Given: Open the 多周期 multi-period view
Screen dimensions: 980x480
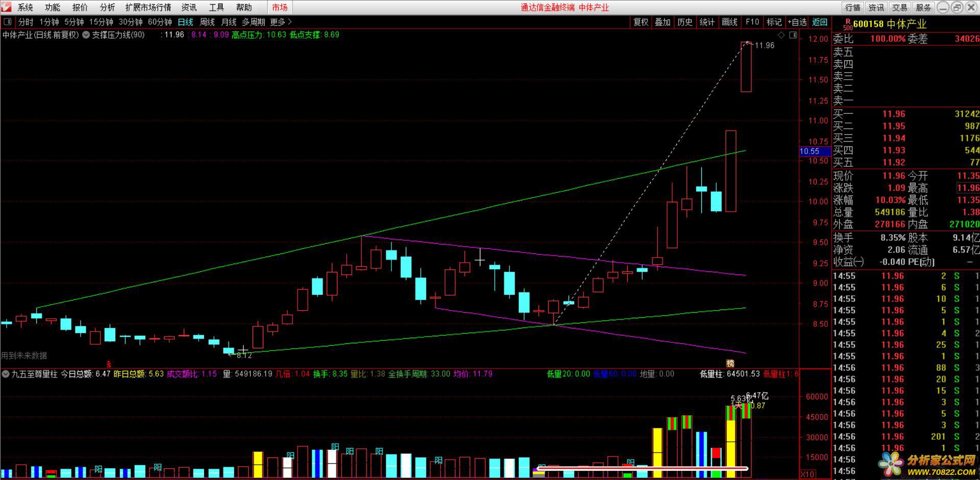Looking at the screenshot, I should 254,22.
